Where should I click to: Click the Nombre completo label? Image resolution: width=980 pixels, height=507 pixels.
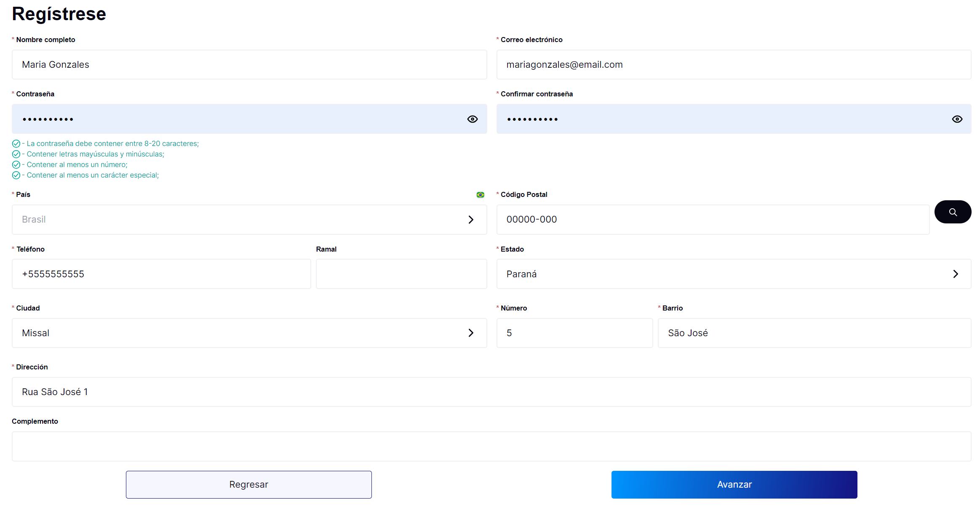(x=45, y=40)
